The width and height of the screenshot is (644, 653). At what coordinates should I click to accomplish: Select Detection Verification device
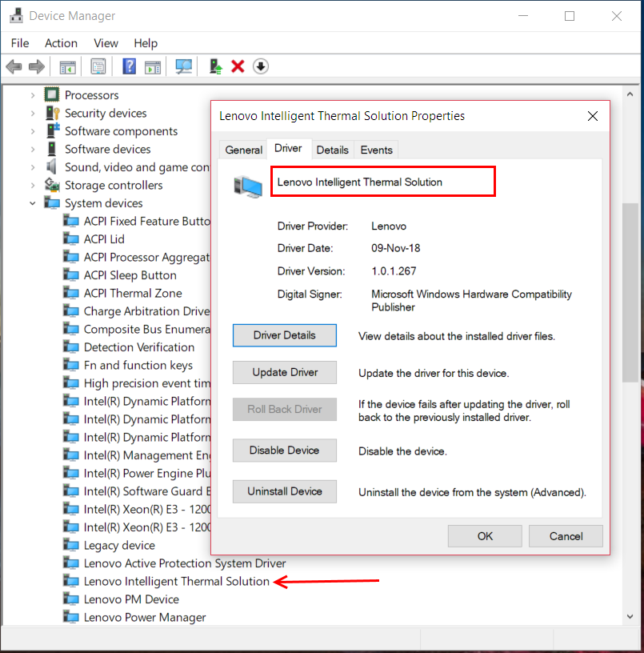pos(139,347)
